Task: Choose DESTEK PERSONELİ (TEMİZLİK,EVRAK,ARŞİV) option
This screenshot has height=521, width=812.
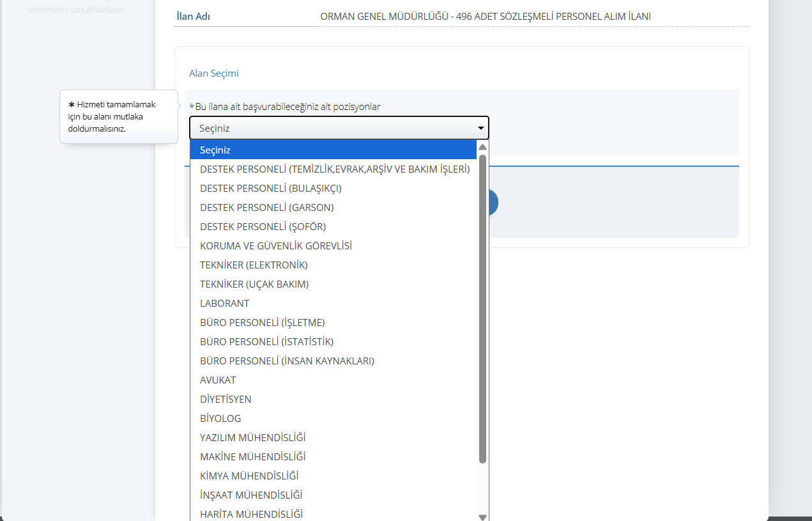Action: 334,169
